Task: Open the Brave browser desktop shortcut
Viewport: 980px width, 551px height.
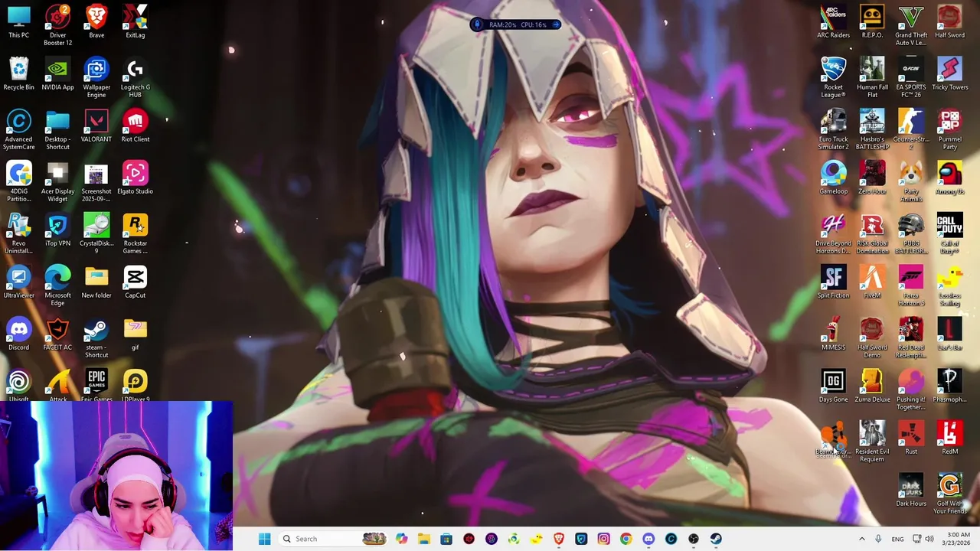Action: point(96,22)
